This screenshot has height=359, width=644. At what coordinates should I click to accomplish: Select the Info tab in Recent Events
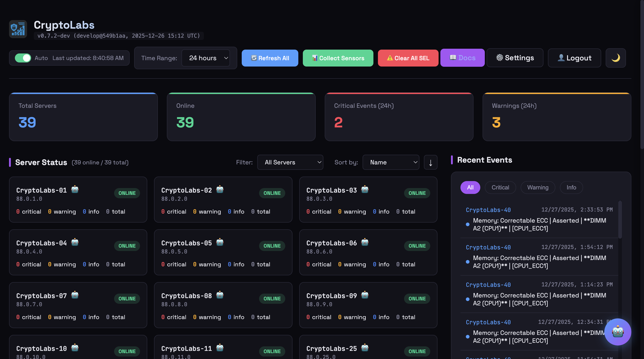click(x=571, y=187)
